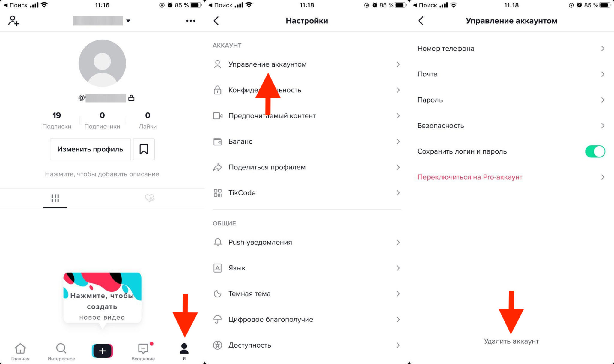614x364 pixels.
Task: Tap the Язык language menu row
Action: tap(306, 268)
